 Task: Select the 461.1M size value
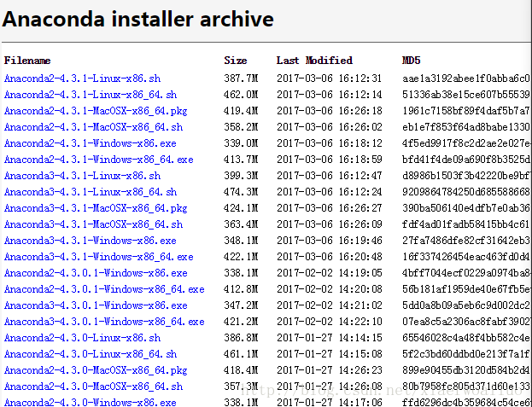point(241,354)
